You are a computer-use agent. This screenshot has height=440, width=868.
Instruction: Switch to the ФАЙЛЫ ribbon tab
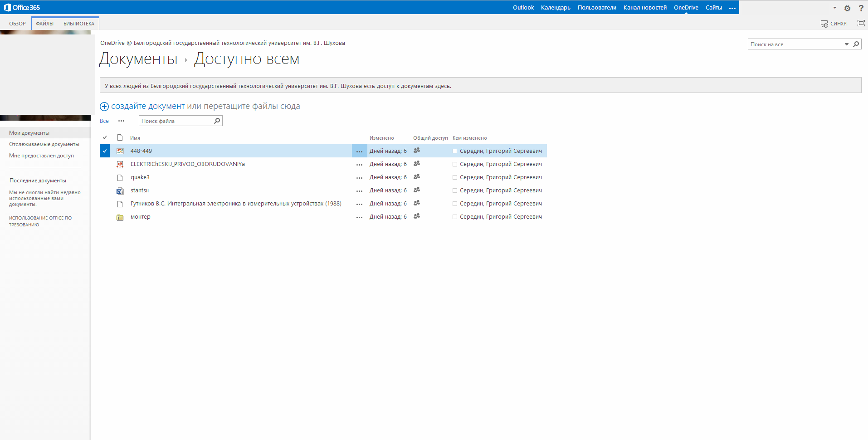click(x=45, y=24)
